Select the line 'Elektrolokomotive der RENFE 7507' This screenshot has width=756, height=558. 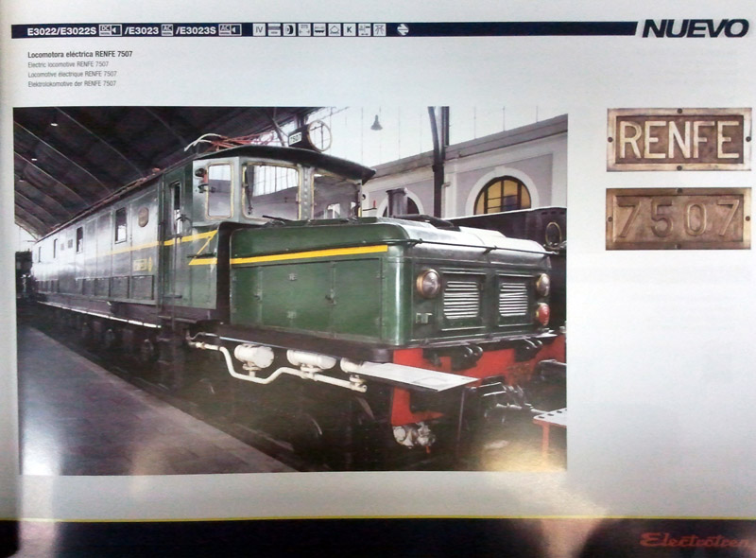(x=72, y=83)
